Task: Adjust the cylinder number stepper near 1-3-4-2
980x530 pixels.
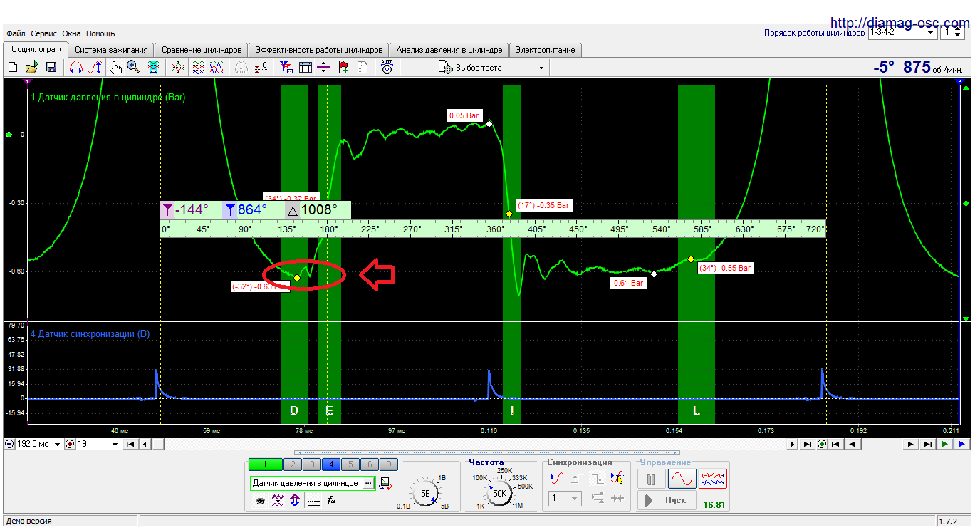Action: click(x=958, y=33)
